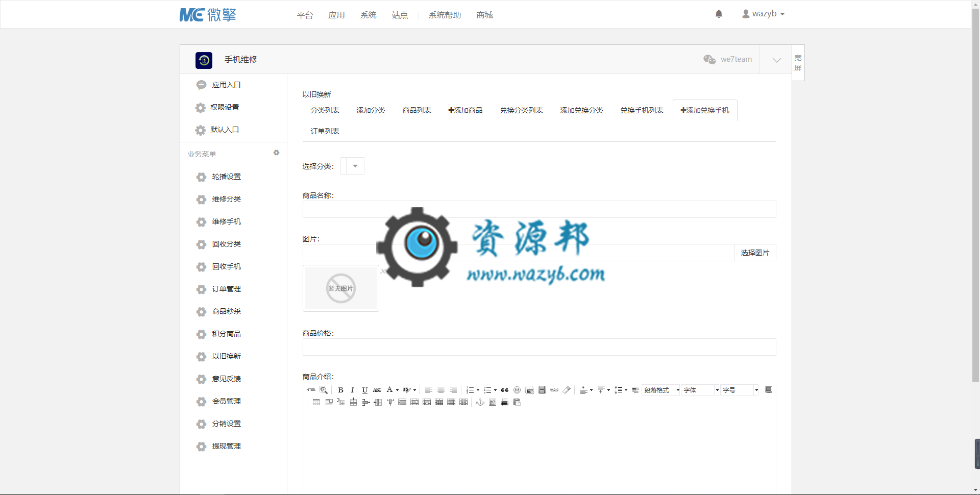Click the 商品名称 input field
The image size is (980, 495).
(539, 209)
